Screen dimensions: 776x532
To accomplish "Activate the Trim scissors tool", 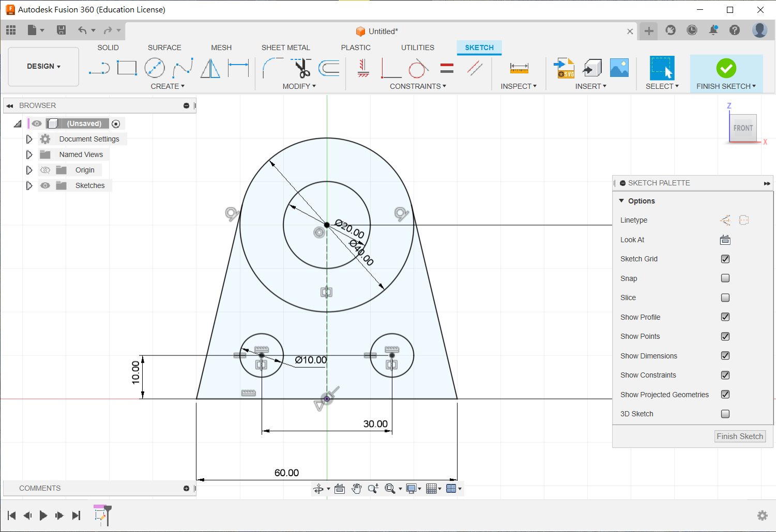I will pyautogui.click(x=301, y=68).
